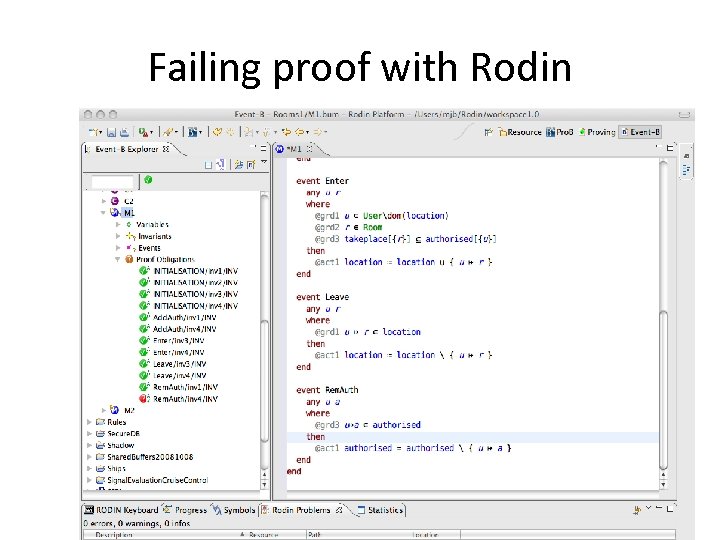This screenshot has height=540, width=720.
Task: Open the Progress tab
Action: (186, 510)
